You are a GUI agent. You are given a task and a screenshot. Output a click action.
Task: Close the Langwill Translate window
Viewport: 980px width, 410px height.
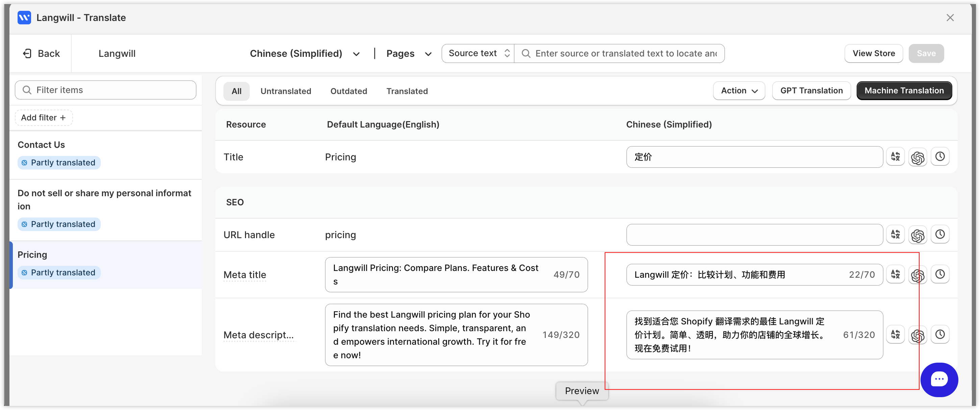(950, 18)
